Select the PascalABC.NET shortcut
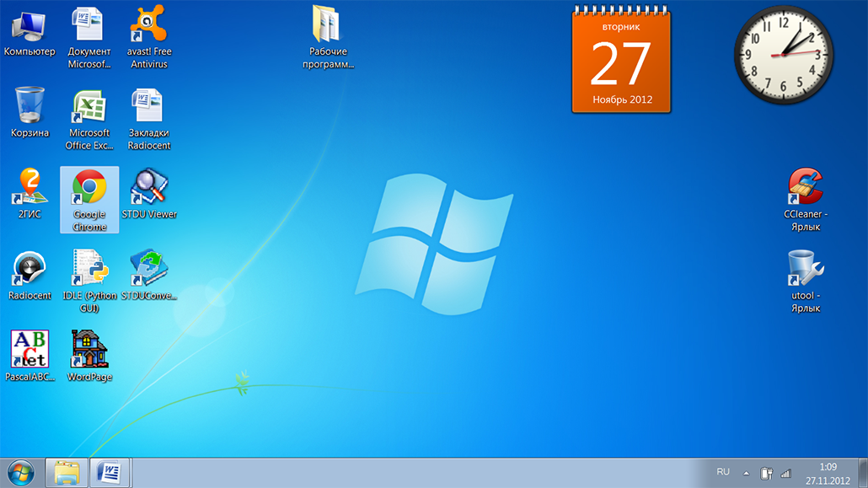Viewport: 868px width, 488px height. pyautogui.click(x=29, y=357)
